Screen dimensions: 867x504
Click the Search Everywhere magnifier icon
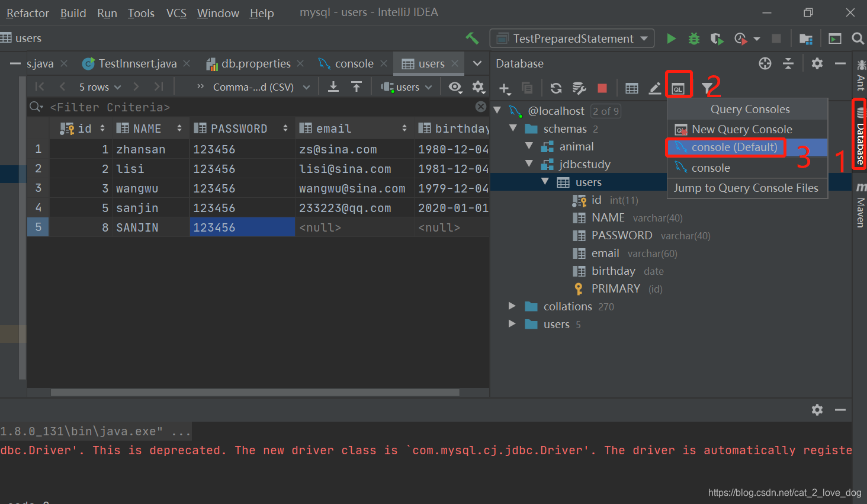(x=858, y=38)
